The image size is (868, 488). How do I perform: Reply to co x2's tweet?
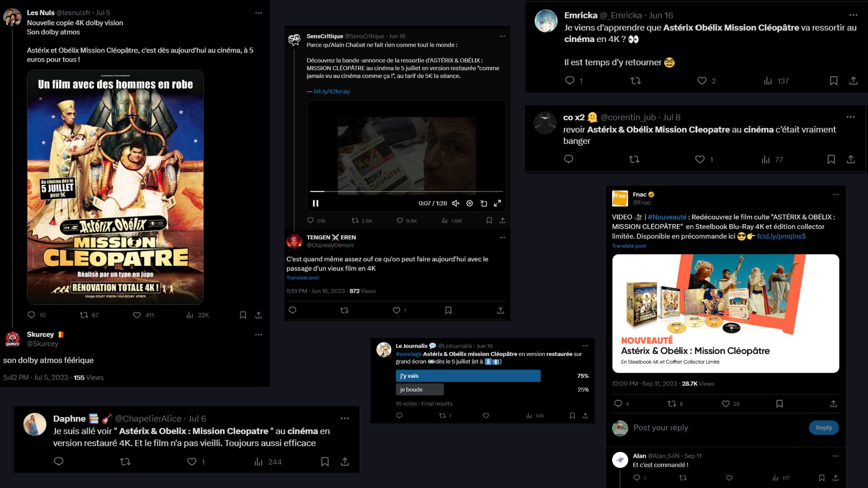click(x=569, y=159)
